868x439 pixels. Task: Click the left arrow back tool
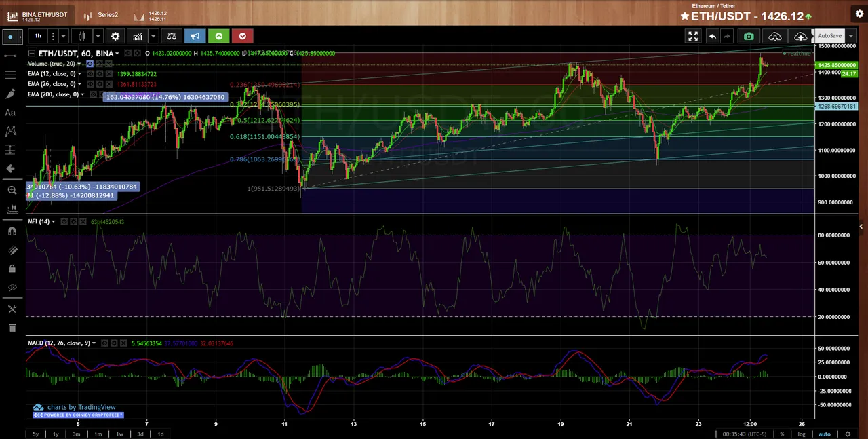click(x=10, y=168)
